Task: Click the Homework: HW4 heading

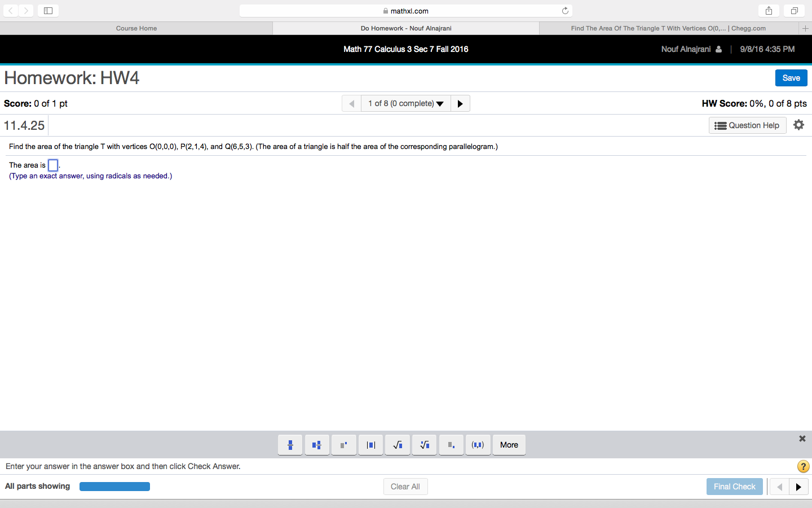Action: (72, 78)
